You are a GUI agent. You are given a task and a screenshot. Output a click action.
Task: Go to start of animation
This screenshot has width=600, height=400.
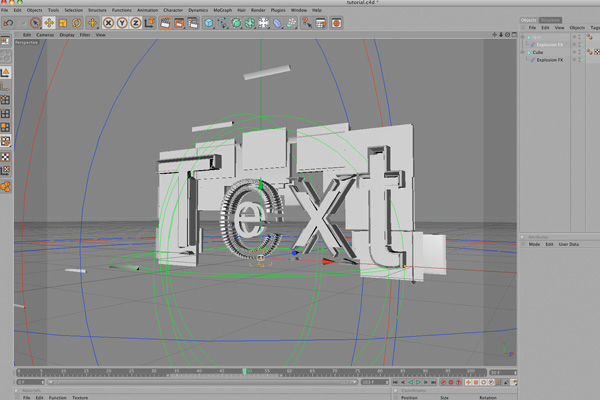(x=395, y=382)
